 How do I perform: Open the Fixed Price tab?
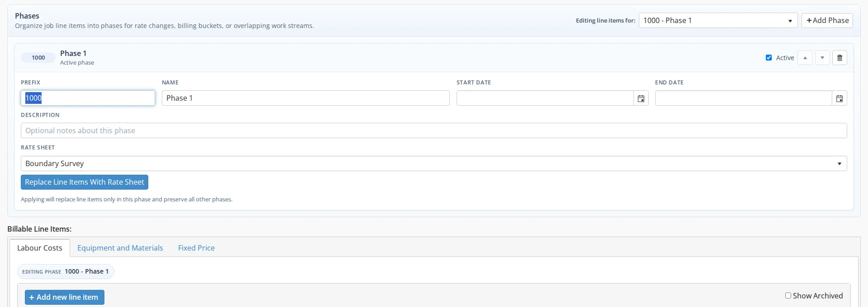[196, 248]
